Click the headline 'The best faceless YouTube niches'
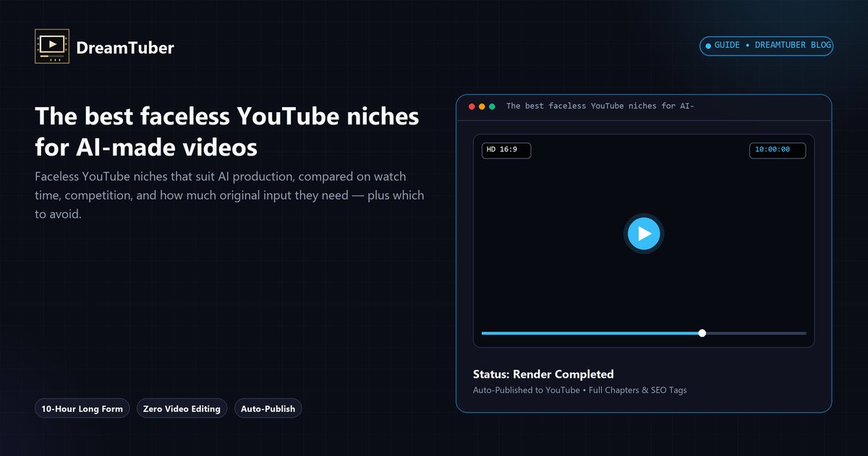Viewport: 868px width, 456px height. point(227,116)
